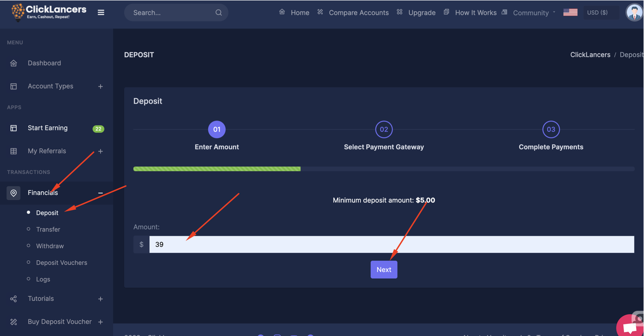Select Withdraw in the Financials submenu

coord(50,246)
